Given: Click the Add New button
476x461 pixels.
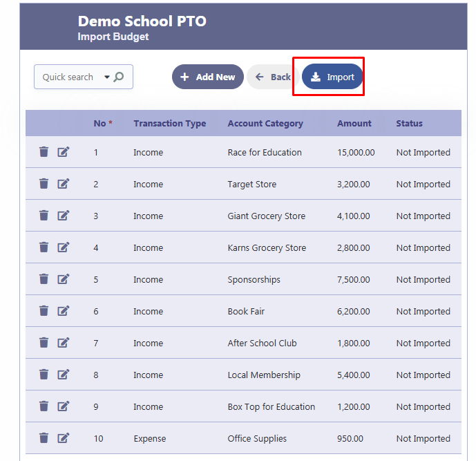Looking at the screenshot, I should [x=207, y=77].
